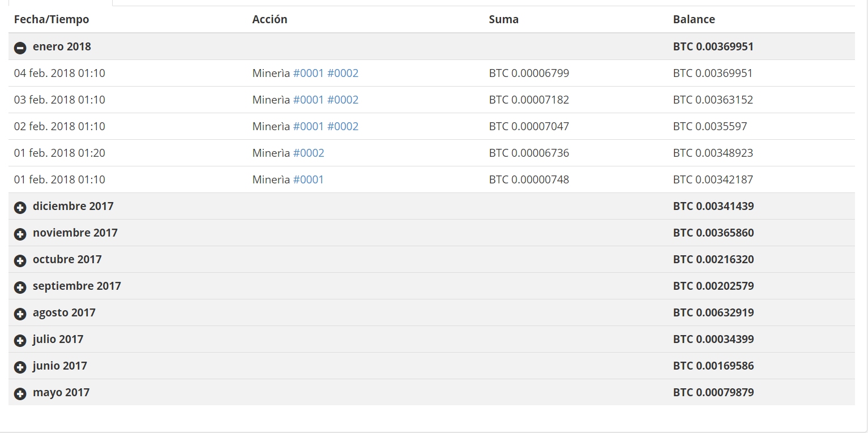Expand the diciembre 2017 section
The image size is (868, 433).
(x=20, y=208)
